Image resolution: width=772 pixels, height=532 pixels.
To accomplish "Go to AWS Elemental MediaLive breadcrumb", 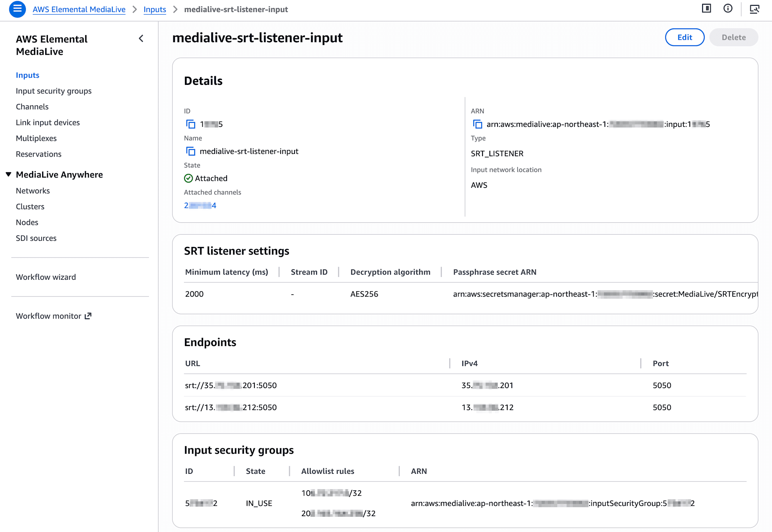I will pyautogui.click(x=79, y=9).
